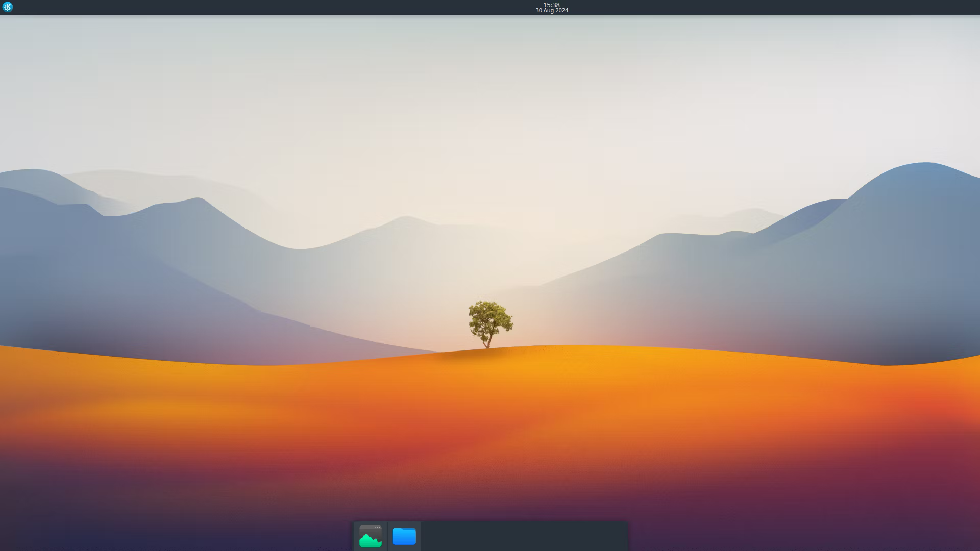Launch System Monitor from the dock
The width and height of the screenshot is (980, 551).
[371, 536]
